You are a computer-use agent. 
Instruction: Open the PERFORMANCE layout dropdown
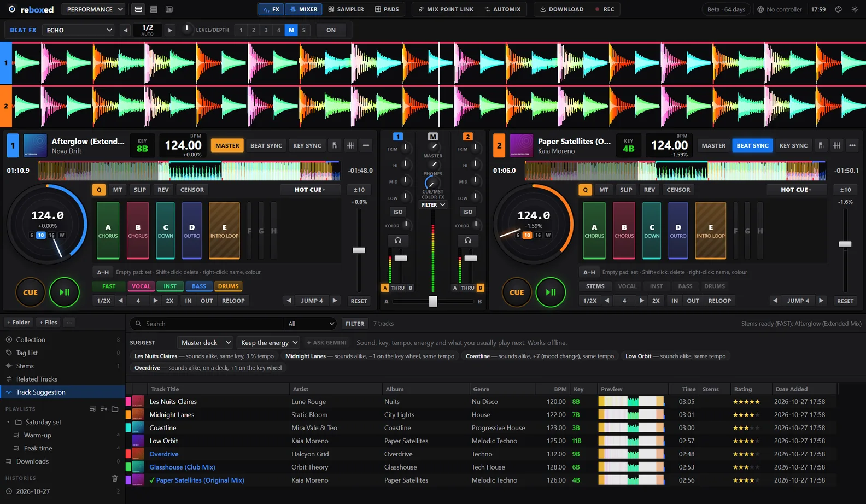point(93,9)
